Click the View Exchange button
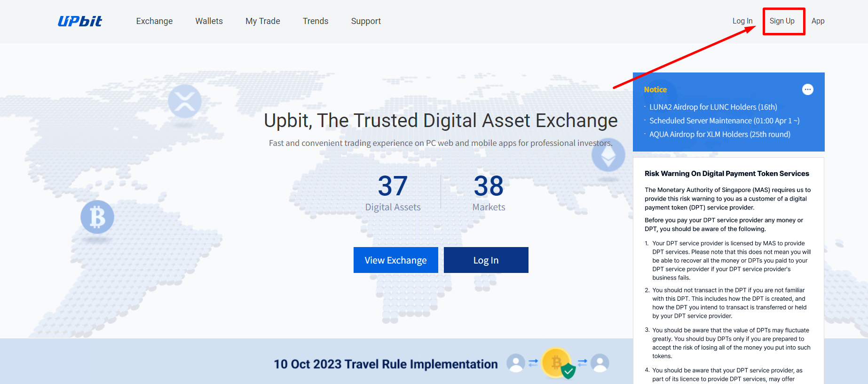The image size is (868, 384). click(396, 260)
